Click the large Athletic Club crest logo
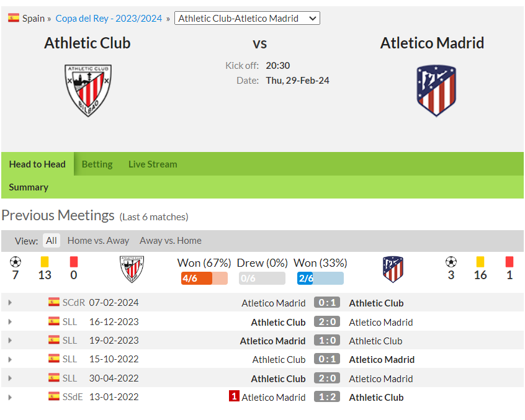 [88, 91]
